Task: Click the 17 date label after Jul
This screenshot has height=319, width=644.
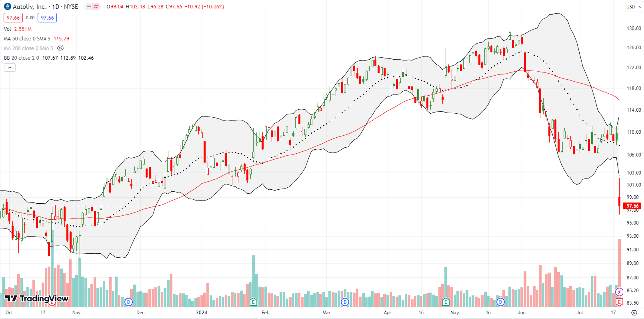Action: coord(613,313)
